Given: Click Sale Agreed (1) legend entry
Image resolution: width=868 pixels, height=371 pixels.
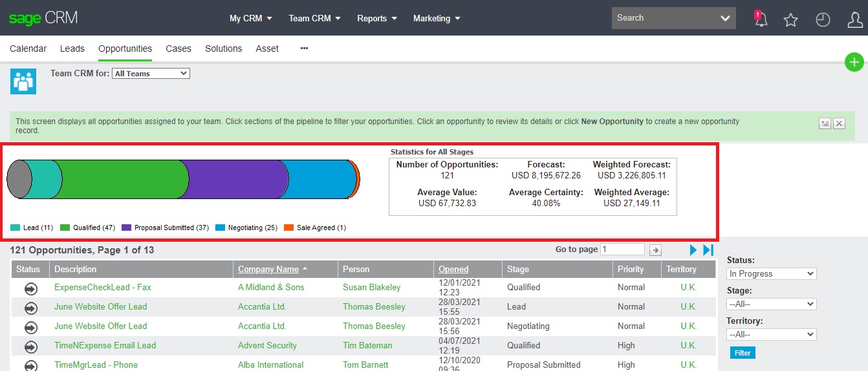Looking at the screenshot, I should coord(316,228).
